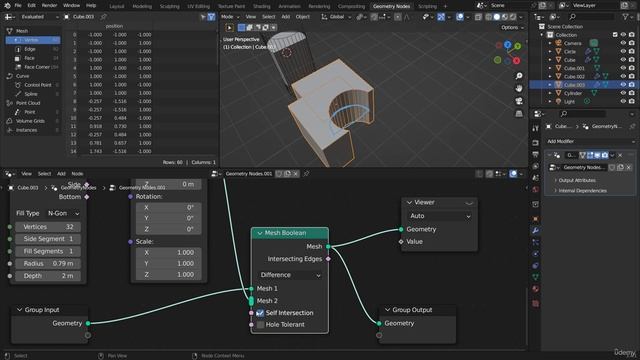Select the Instances row in spreadsheet

click(x=33, y=130)
